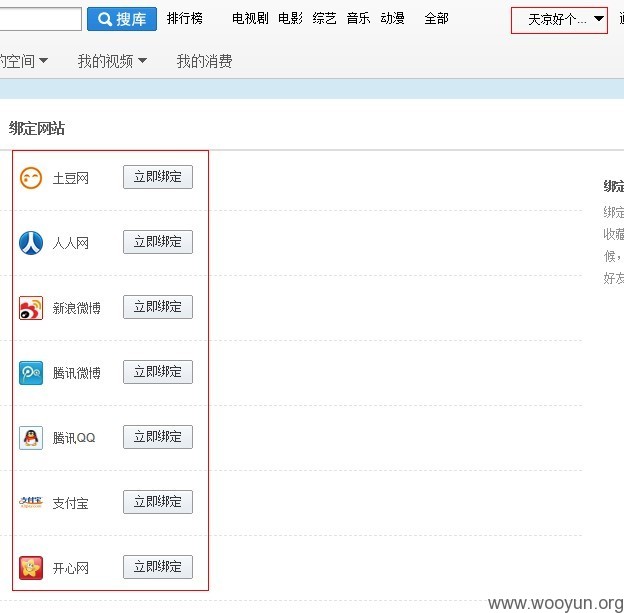Click the Kaixin (开心网) star icon
This screenshot has height=613, width=624.
(31, 568)
